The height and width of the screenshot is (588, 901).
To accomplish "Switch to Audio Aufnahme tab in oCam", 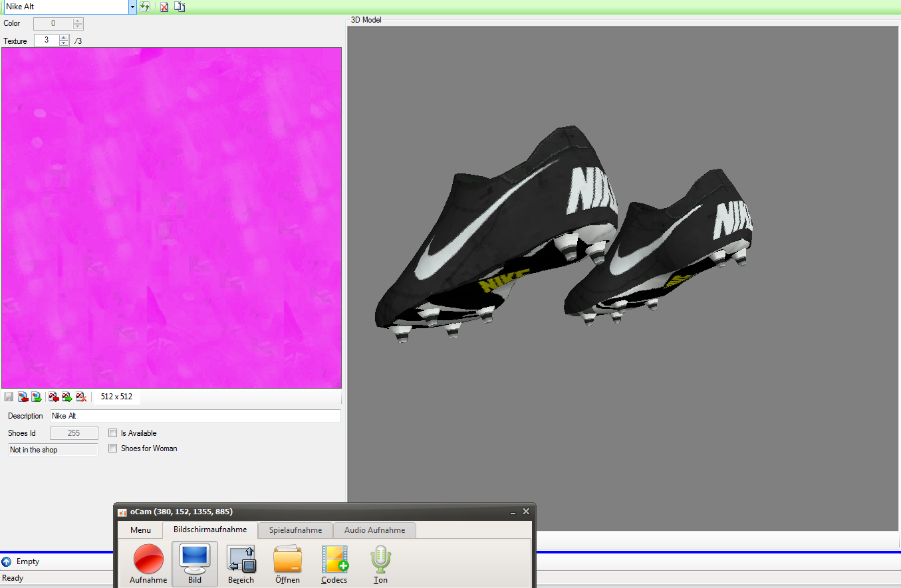I will (374, 530).
